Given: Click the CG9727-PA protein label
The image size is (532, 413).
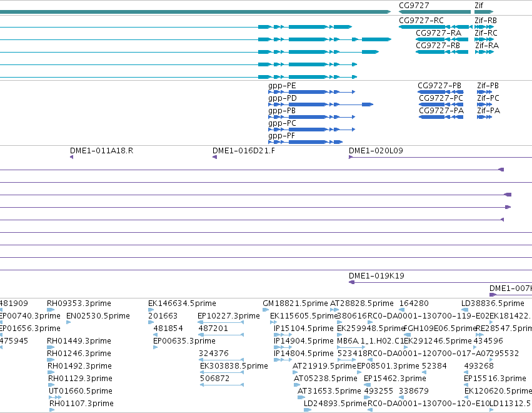Looking at the screenshot, I should click(x=441, y=111).
